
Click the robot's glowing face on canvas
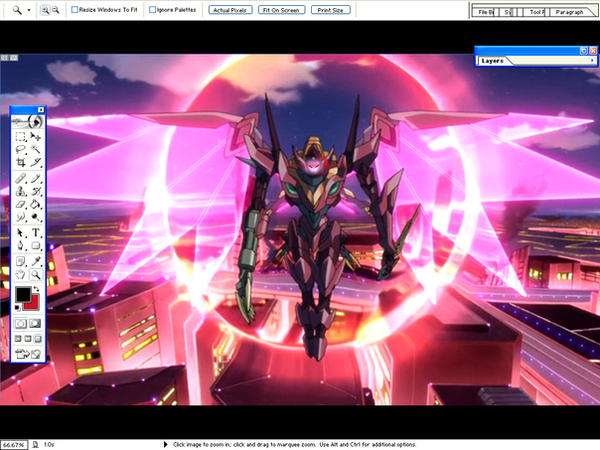[x=313, y=166]
